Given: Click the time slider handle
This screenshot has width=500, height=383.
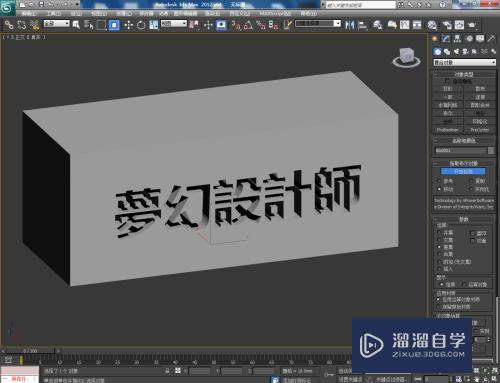Looking at the screenshot, I should [30, 351].
